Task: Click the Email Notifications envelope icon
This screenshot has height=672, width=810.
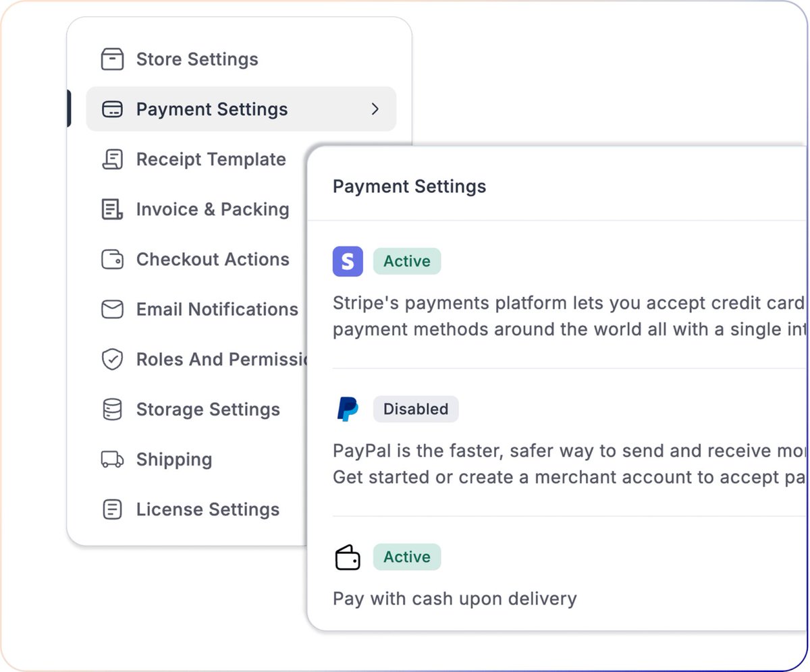Action: [112, 309]
